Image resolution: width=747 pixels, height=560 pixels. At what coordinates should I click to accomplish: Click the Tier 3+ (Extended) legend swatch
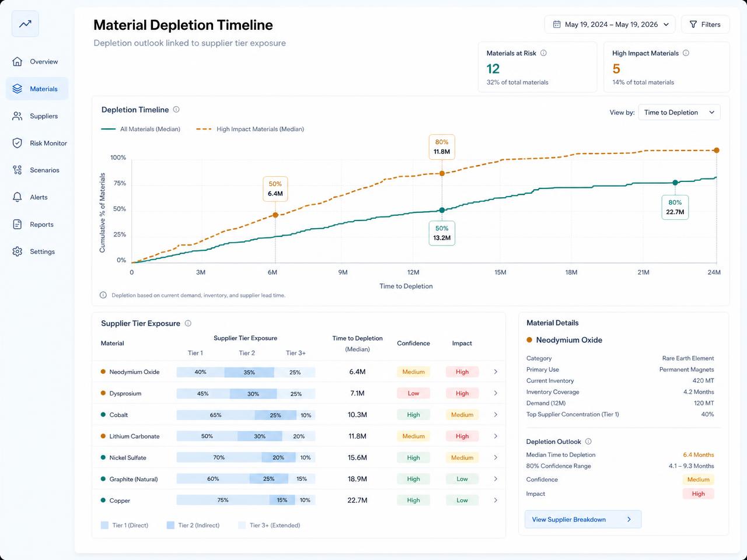point(242,525)
